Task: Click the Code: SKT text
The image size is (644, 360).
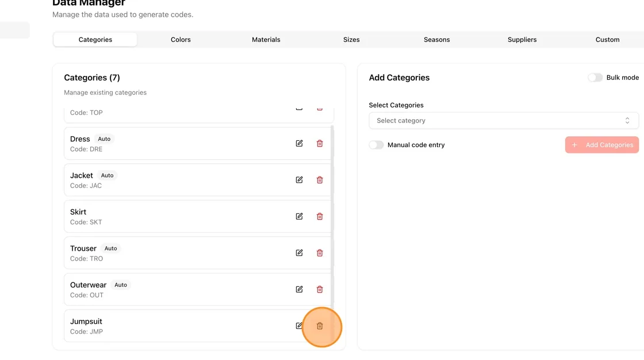Action: coord(86,223)
